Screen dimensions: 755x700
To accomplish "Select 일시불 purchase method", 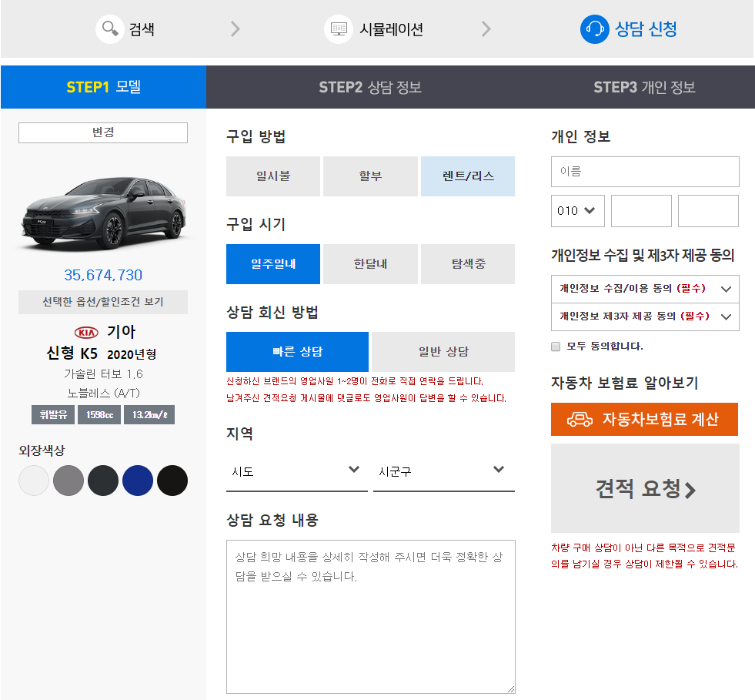I will pos(273,176).
